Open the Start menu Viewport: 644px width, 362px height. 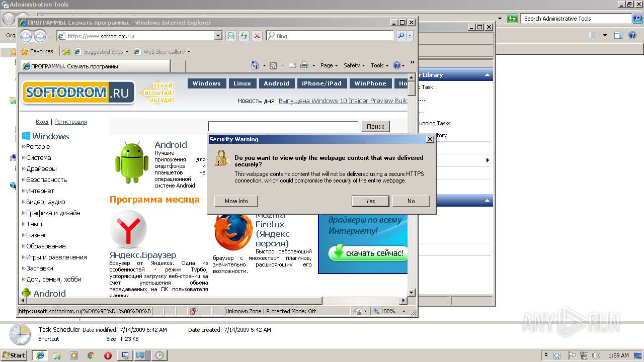click(14, 355)
